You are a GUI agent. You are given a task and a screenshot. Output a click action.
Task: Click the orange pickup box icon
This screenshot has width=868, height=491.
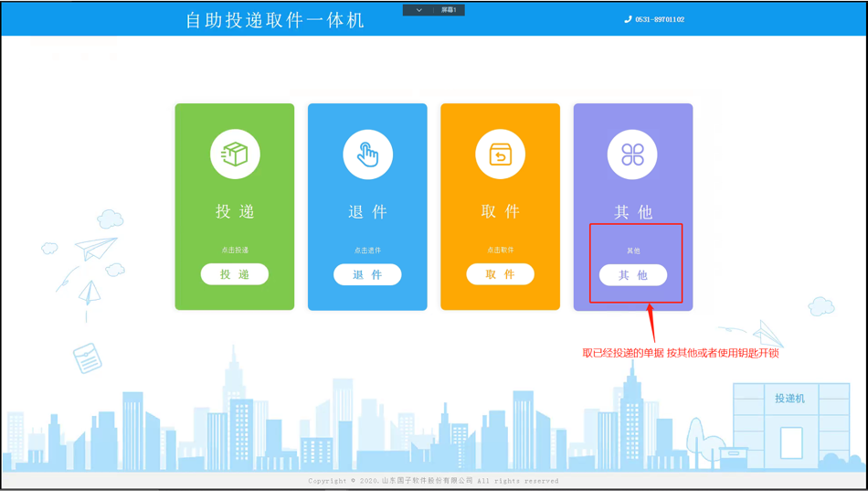pos(500,155)
